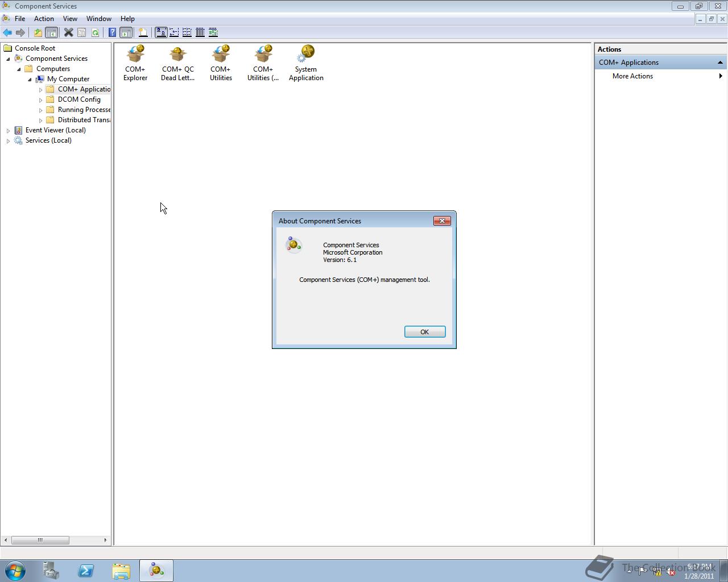
Task: Open the Window menu
Action: point(99,19)
